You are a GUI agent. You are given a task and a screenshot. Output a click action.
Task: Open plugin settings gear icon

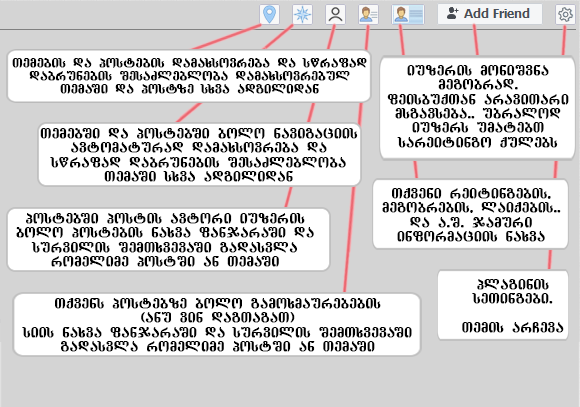(565, 14)
